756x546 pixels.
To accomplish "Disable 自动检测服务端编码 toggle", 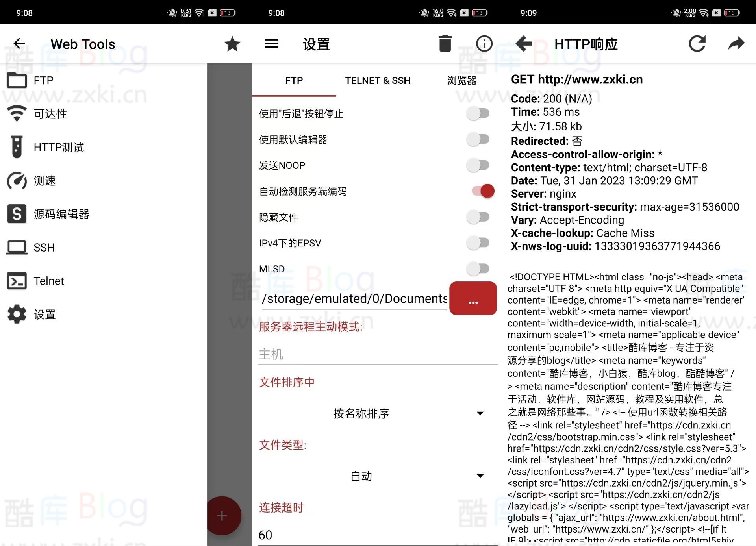I will (482, 191).
